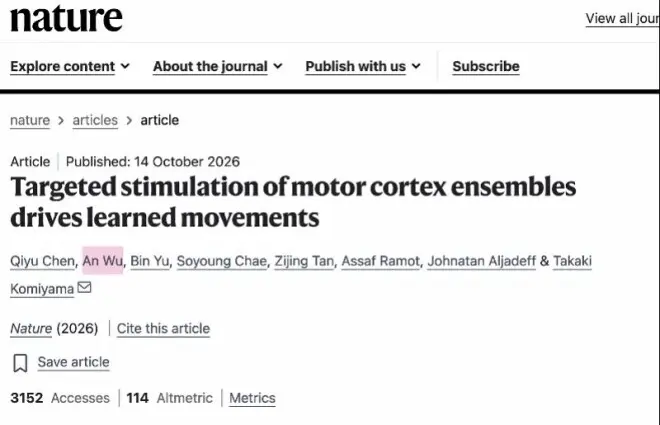Expand the Explore content chevron
660x425 pixels.
[x=125, y=66]
